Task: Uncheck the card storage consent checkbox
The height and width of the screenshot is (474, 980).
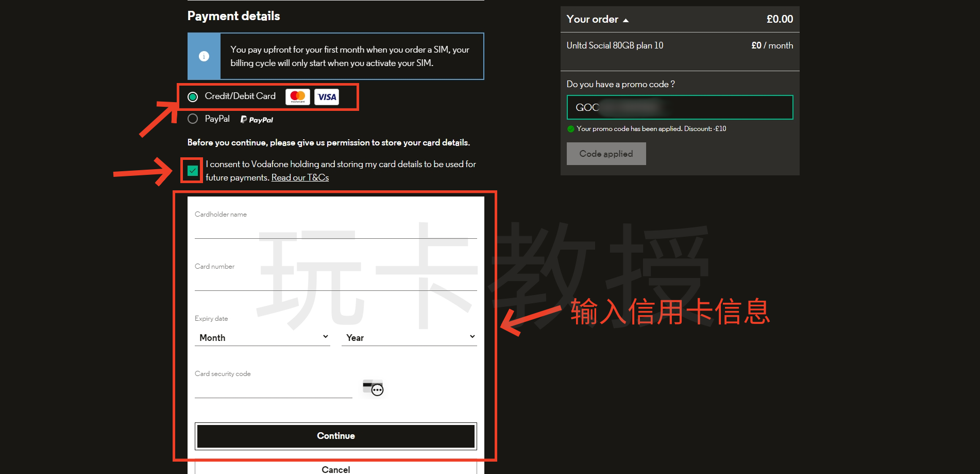Action: (193, 171)
